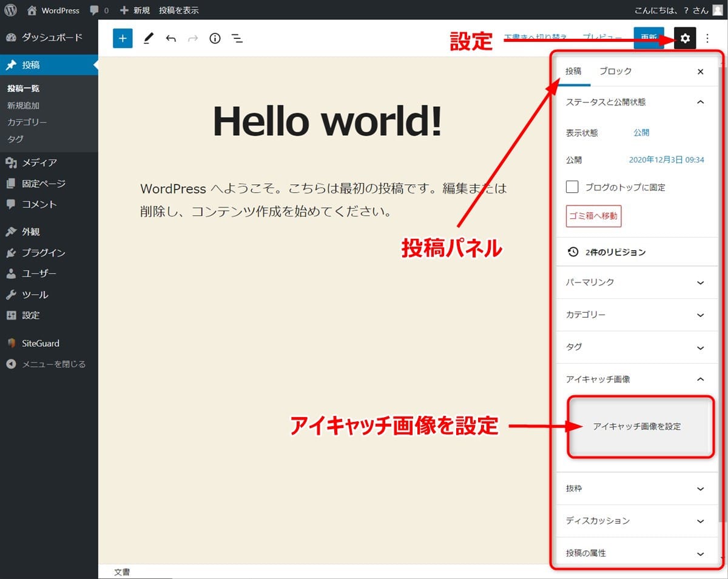Switch to the ブロック tab
The image size is (728, 579).
(615, 72)
